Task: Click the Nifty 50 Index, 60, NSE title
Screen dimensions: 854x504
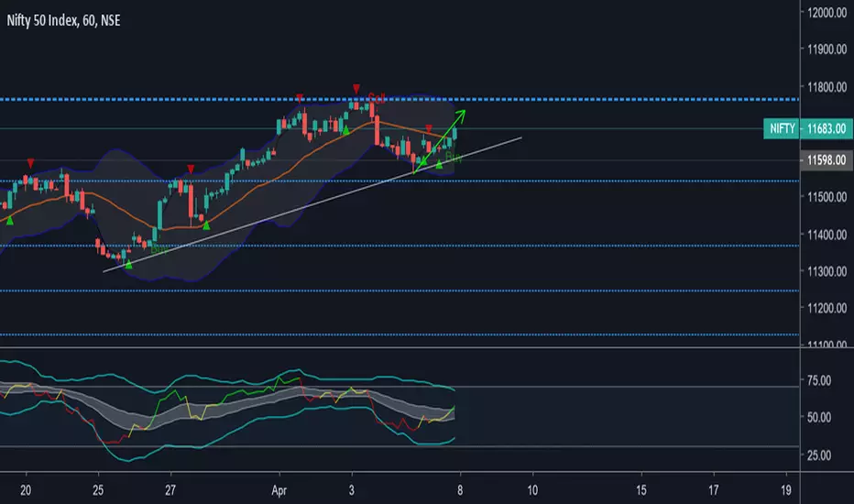Action: click(63, 21)
